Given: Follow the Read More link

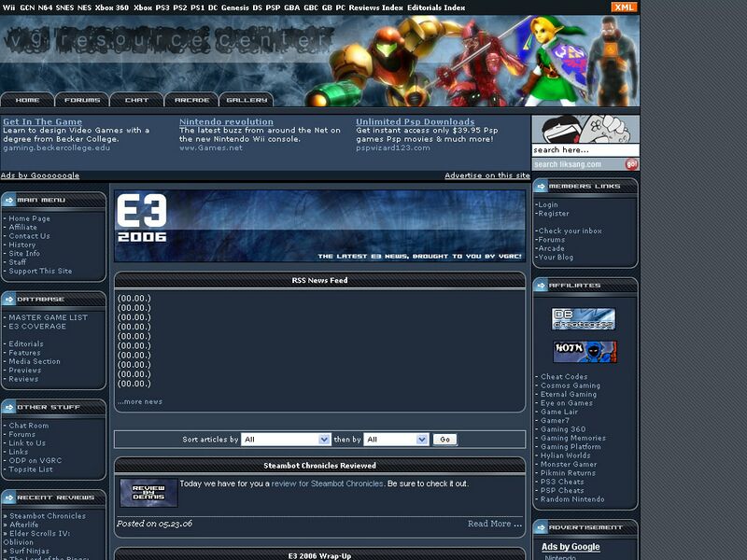Looking at the screenshot, I should pos(494,524).
